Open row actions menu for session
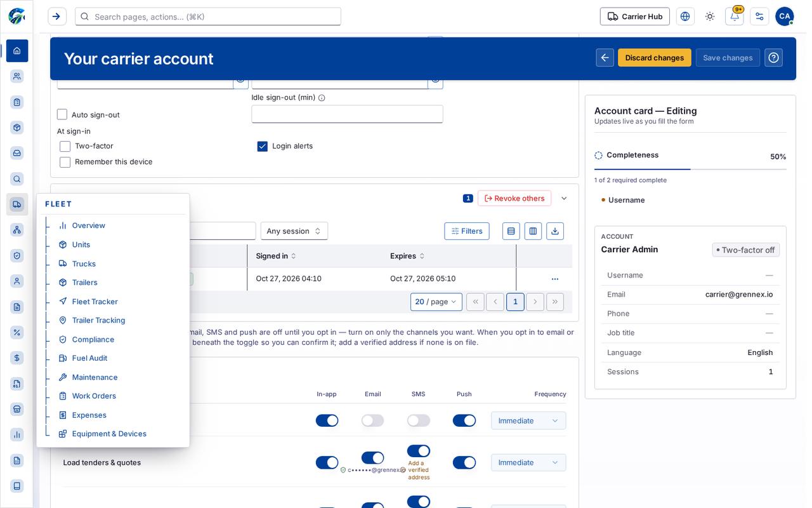812x508 pixels. (555, 279)
